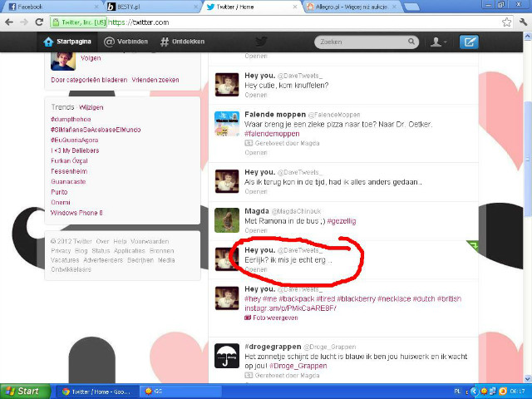
Task: Click the compose new tweet icon
Action: (469, 42)
